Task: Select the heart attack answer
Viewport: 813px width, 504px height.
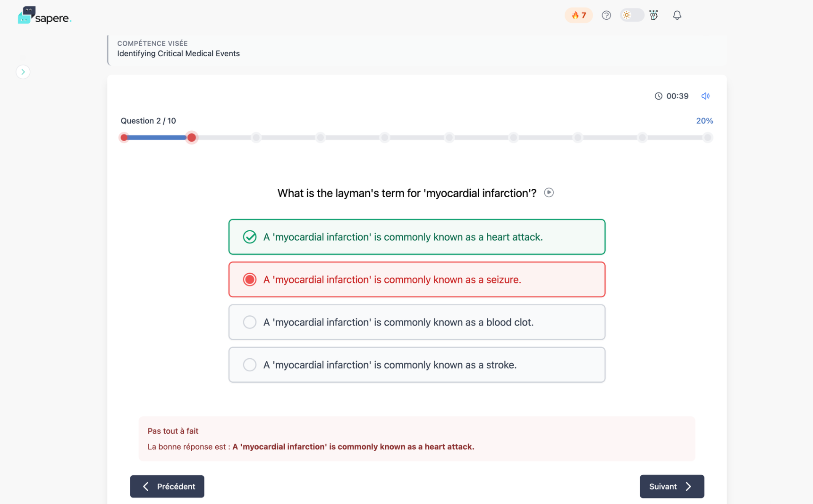Action: click(x=417, y=237)
